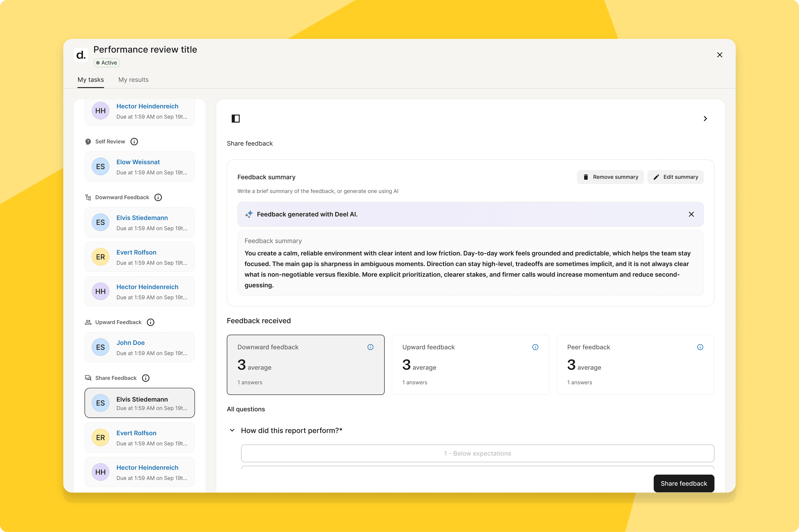Select the Upward feedback summary card
This screenshot has width=799, height=532.
pyautogui.click(x=470, y=365)
